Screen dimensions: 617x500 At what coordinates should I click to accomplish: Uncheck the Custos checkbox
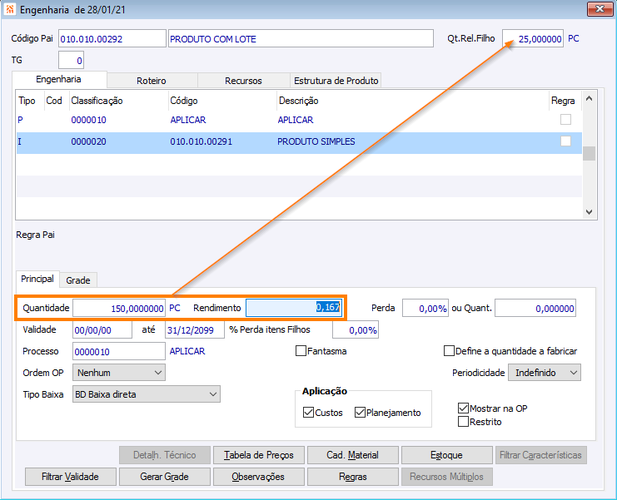click(x=308, y=412)
